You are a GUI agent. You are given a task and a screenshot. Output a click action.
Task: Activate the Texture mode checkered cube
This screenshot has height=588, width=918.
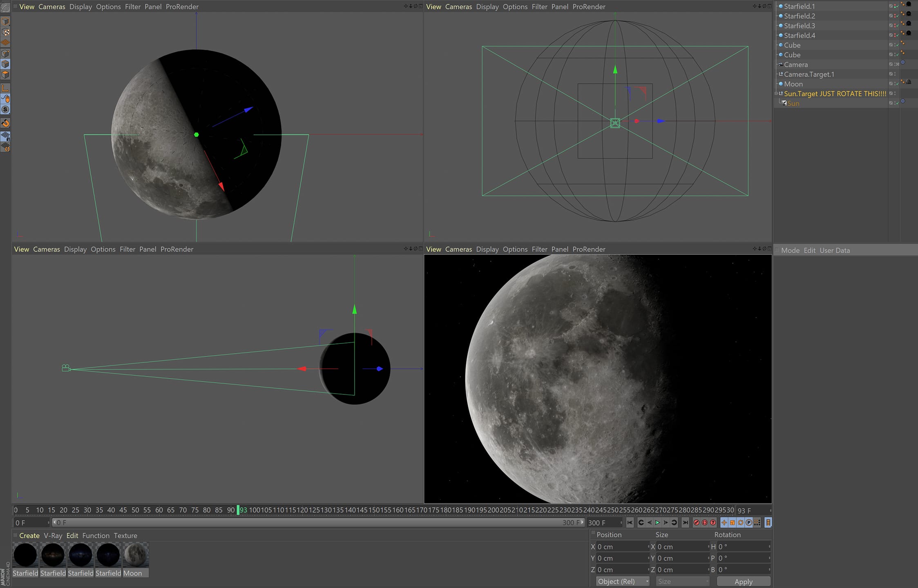tap(5, 32)
